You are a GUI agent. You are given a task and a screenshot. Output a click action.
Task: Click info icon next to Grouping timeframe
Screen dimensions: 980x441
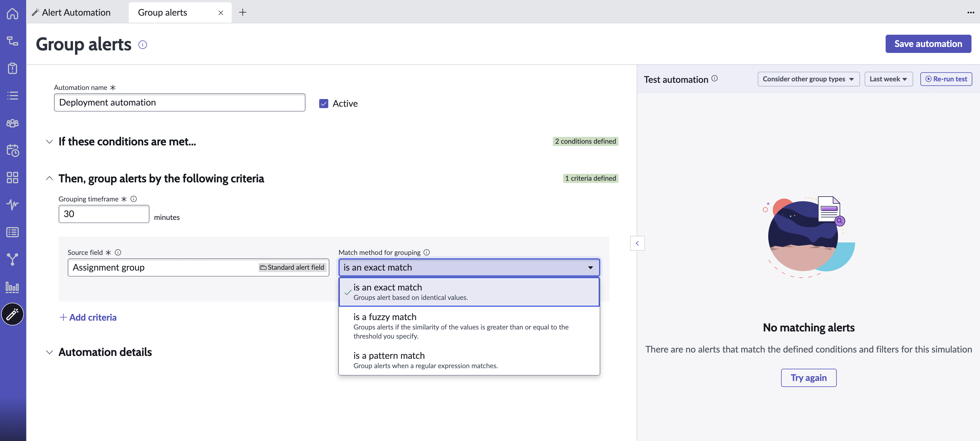pos(134,199)
